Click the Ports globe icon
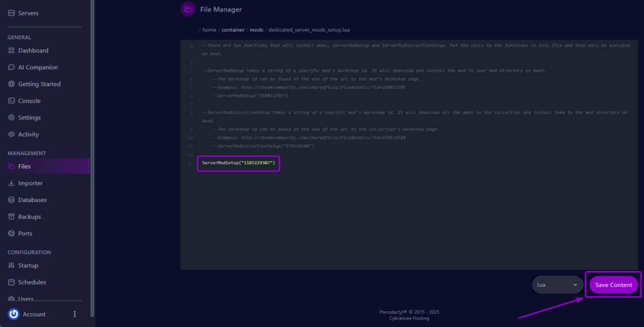Viewport: 644px width, 327px height. tap(11, 233)
